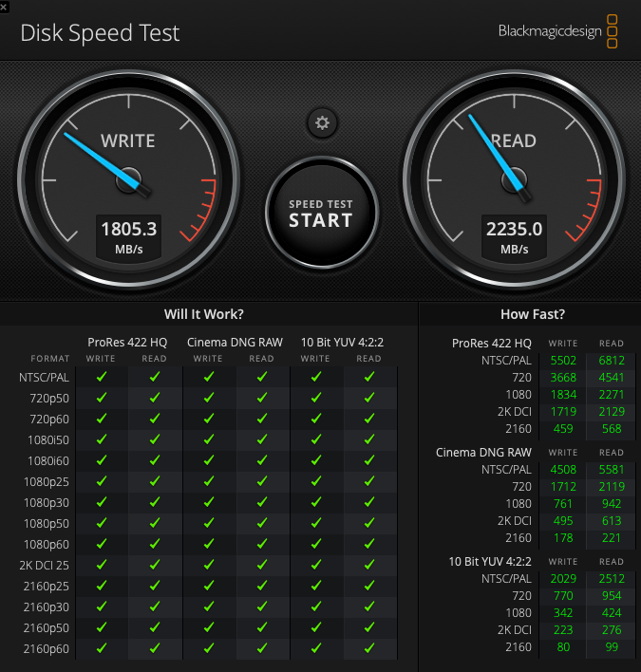Click 10 Bit YUV read checkmark for 1080p25

369,481
